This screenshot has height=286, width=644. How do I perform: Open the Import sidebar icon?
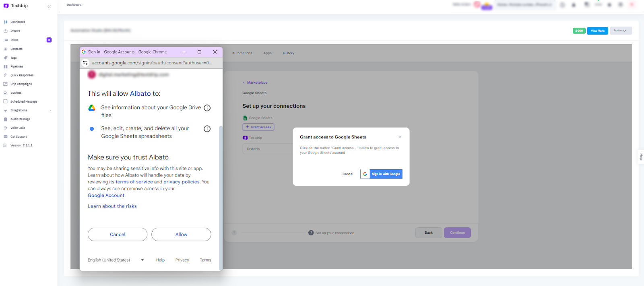click(6, 31)
